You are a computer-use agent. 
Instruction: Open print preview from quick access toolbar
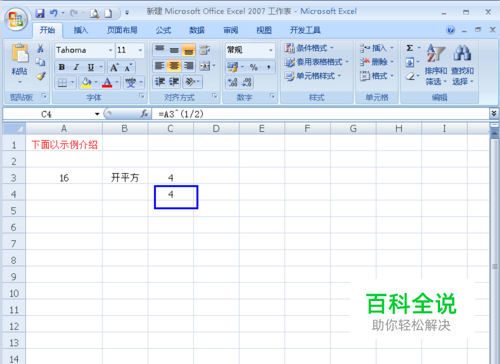pos(94,13)
